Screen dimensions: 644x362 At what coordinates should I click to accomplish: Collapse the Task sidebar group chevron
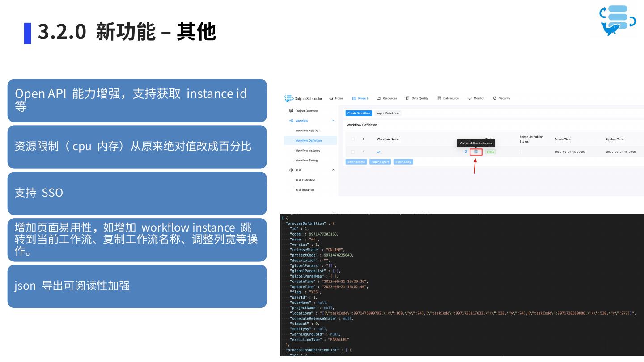[333, 170]
